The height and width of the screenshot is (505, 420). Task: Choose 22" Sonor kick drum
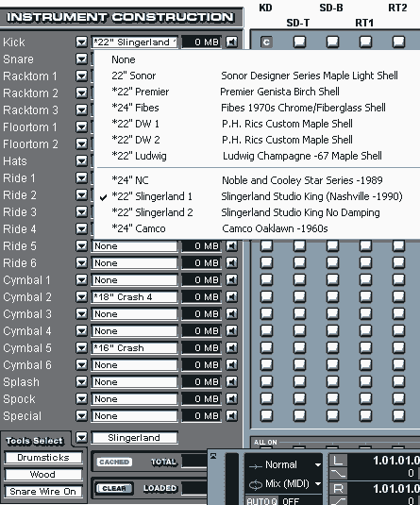point(257,76)
